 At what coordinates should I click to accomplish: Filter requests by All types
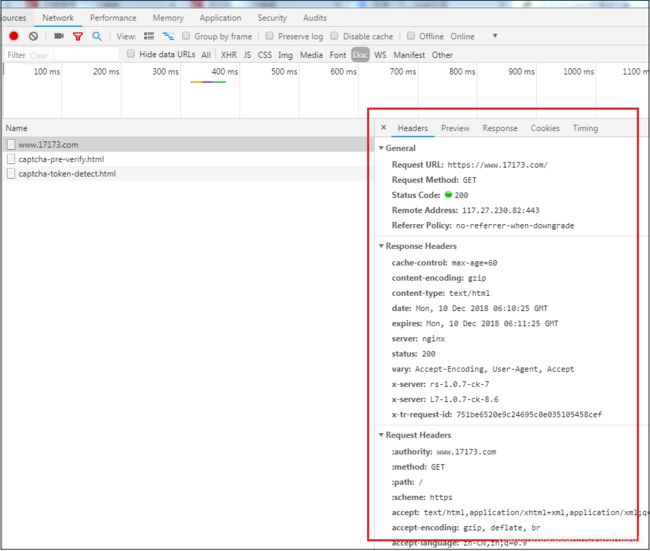tap(206, 55)
